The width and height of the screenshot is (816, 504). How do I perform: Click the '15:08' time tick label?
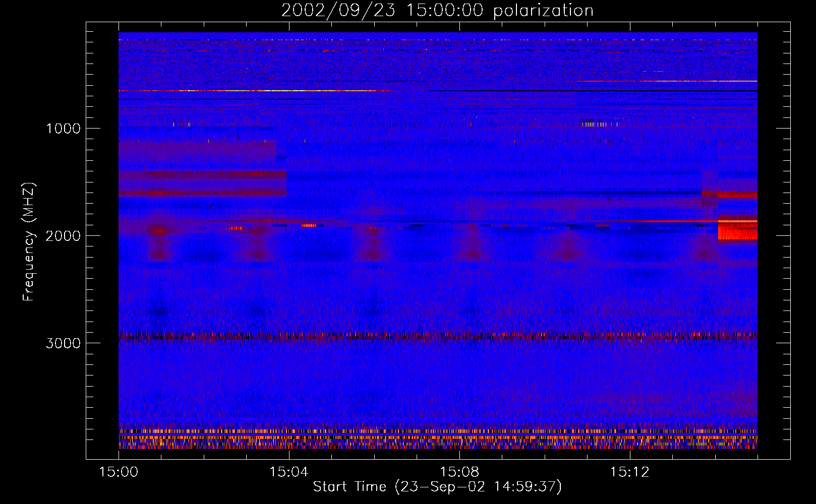click(x=459, y=472)
